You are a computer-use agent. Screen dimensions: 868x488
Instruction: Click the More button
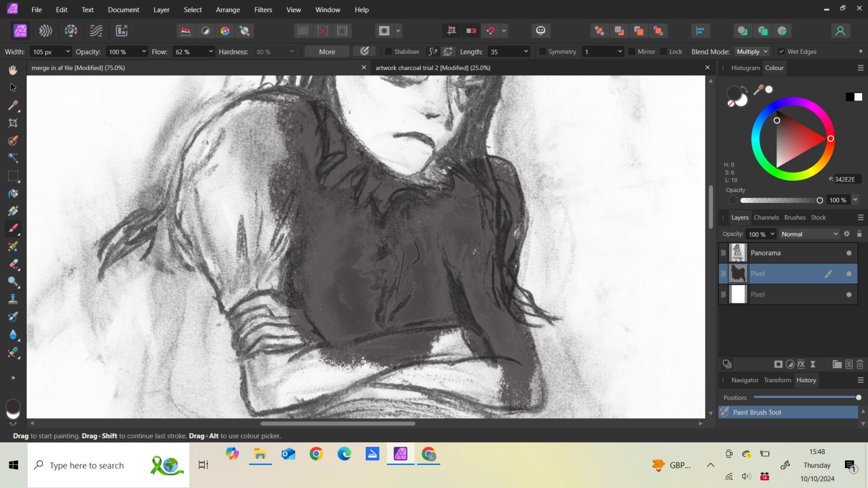click(327, 51)
